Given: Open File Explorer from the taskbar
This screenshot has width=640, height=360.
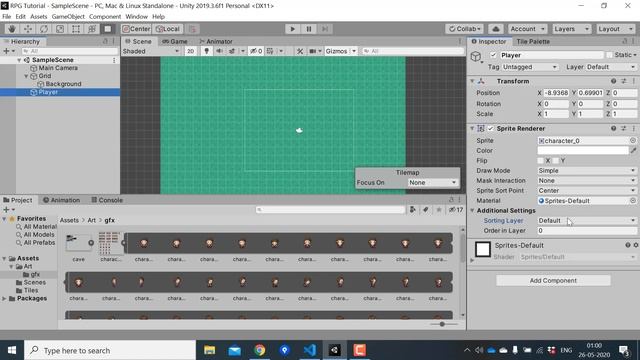Looking at the screenshot, I should (x=210, y=350).
